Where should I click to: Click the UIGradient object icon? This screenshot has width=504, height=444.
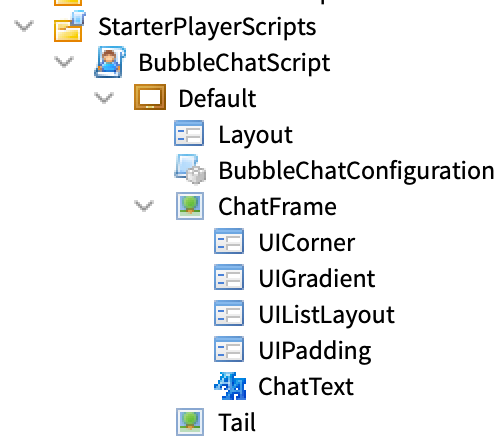[x=229, y=277]
